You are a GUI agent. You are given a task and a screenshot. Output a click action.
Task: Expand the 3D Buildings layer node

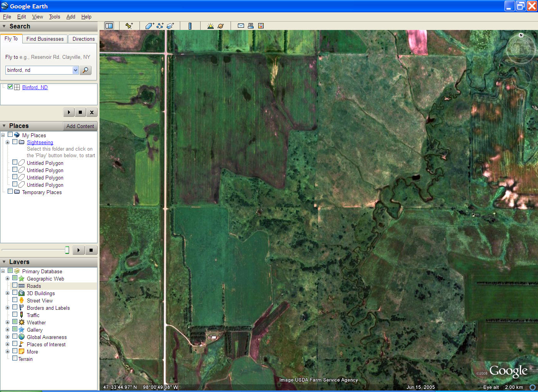[7, 293]
